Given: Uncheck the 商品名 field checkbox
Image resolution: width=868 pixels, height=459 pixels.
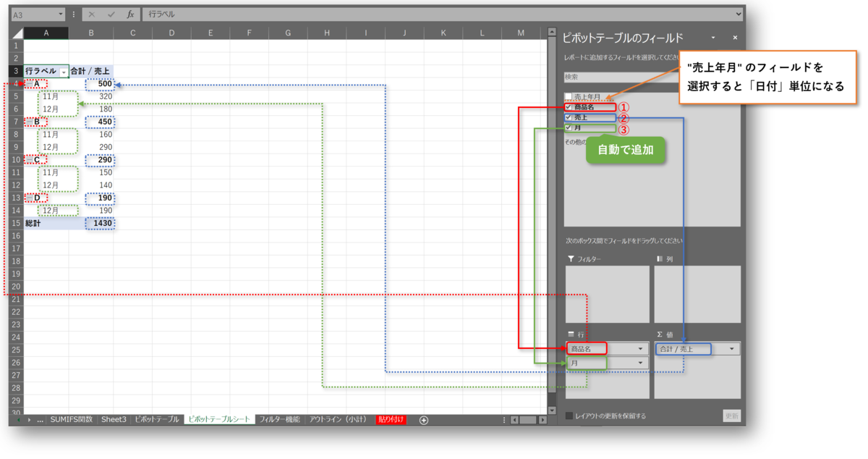Looking at the screenshot, I should click(569, 106).
